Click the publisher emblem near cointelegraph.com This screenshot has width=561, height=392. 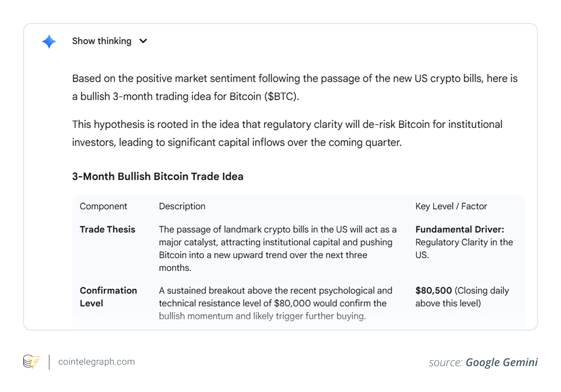[31, 362]
